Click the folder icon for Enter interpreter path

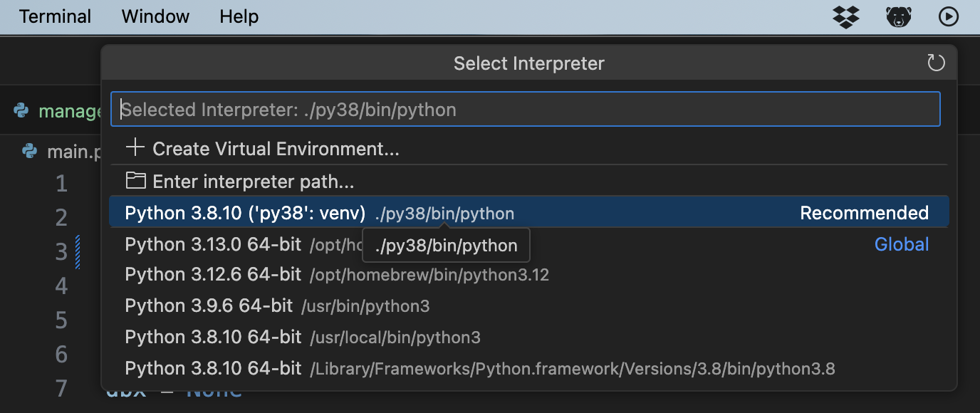coord(135,181)
